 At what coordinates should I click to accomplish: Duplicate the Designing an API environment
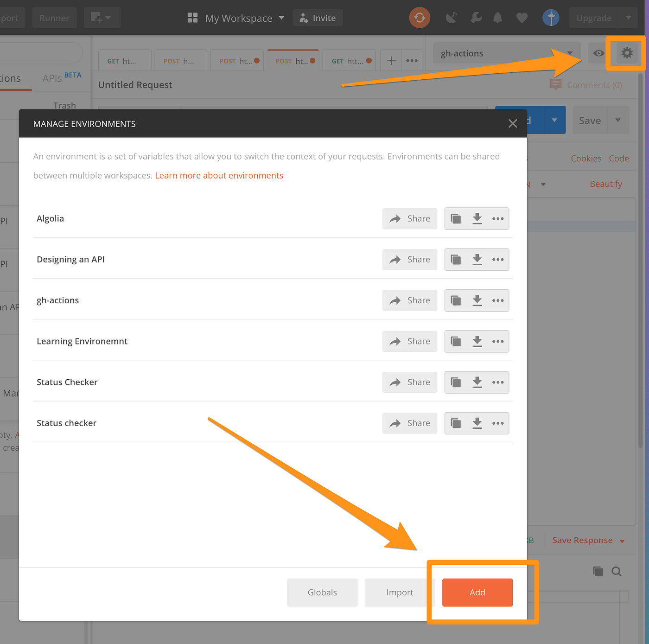(456, 260)
